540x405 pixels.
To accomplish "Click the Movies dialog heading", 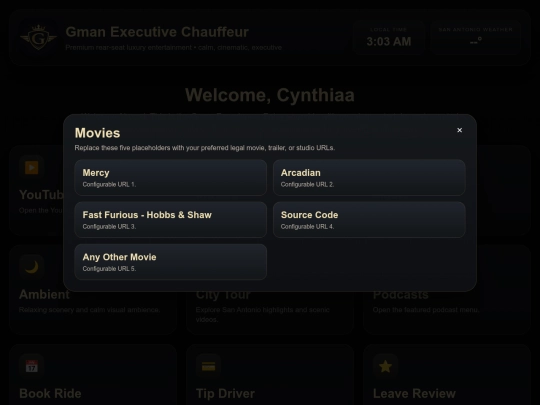I will click(x=97, y=133).
